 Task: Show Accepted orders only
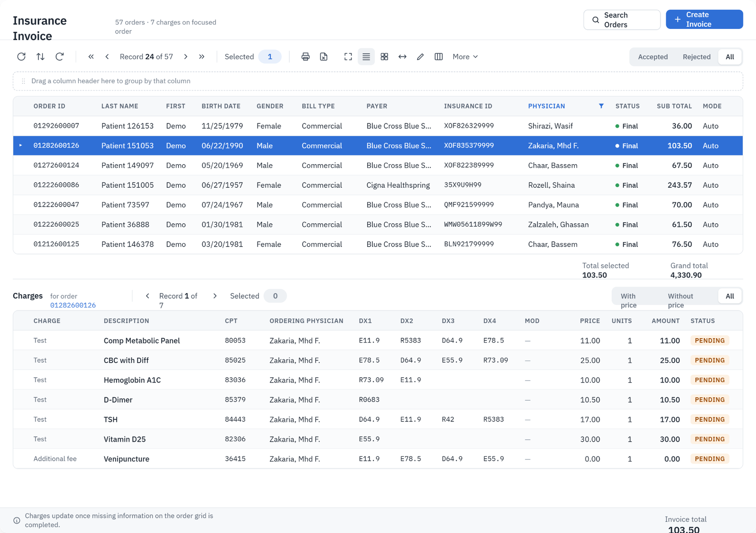point(653,57)
